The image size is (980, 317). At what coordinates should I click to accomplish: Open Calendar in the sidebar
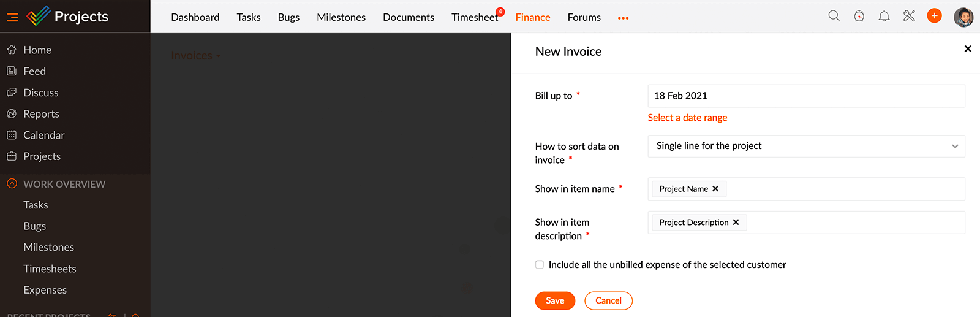tap(44, 135)
